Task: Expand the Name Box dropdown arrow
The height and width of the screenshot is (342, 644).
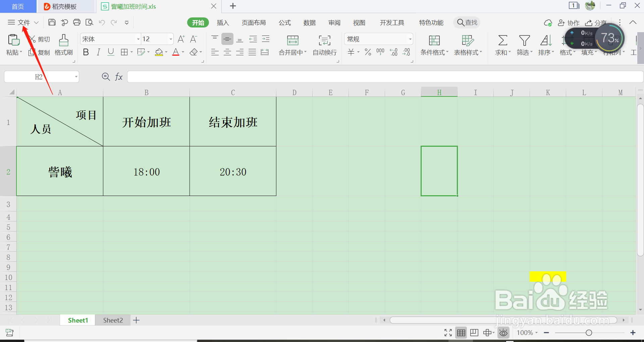Action: (x=76, y=77)
